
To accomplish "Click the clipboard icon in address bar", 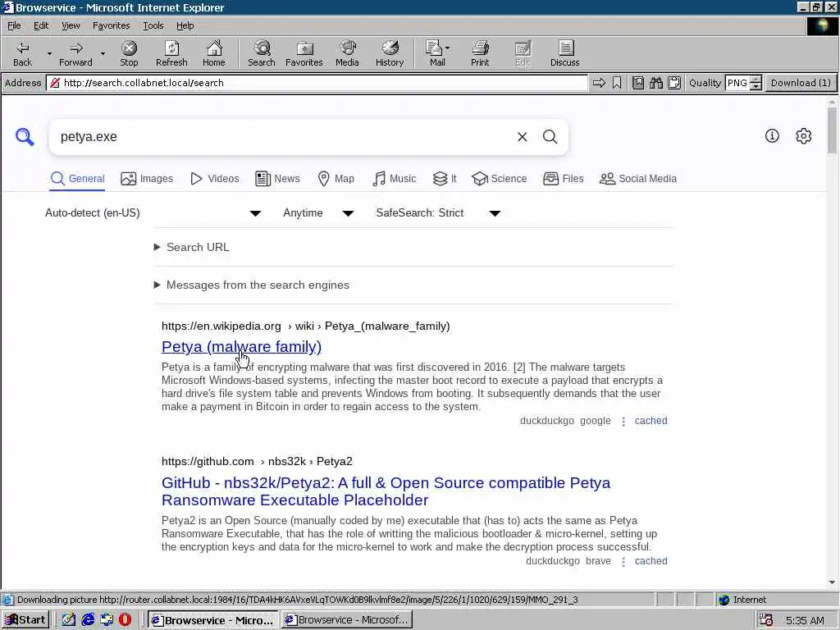I will pos(674,83).
